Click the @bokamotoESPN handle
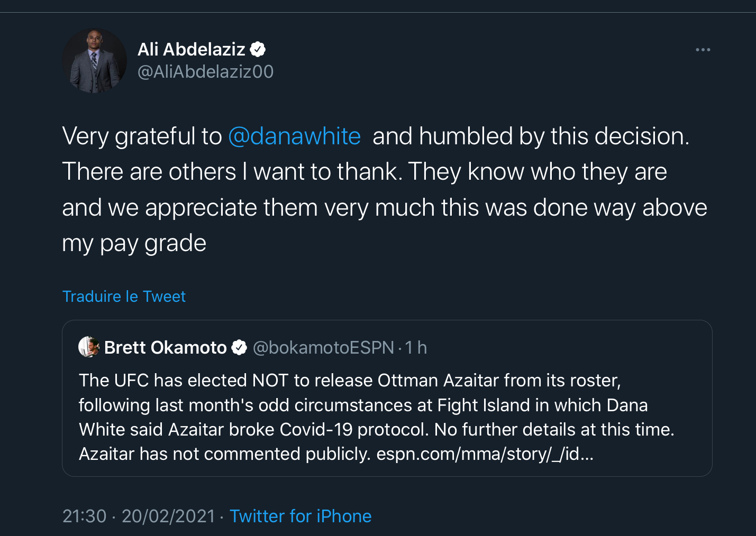 click(x=323, y=347)
